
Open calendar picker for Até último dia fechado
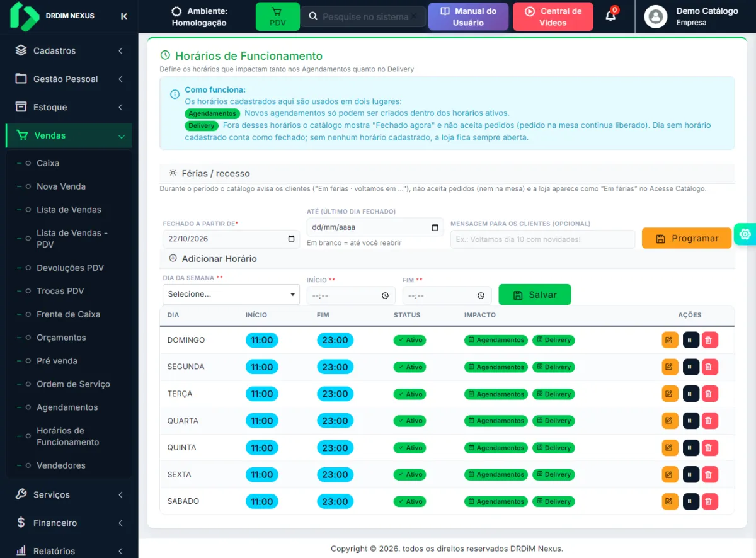tap(435, 227)
